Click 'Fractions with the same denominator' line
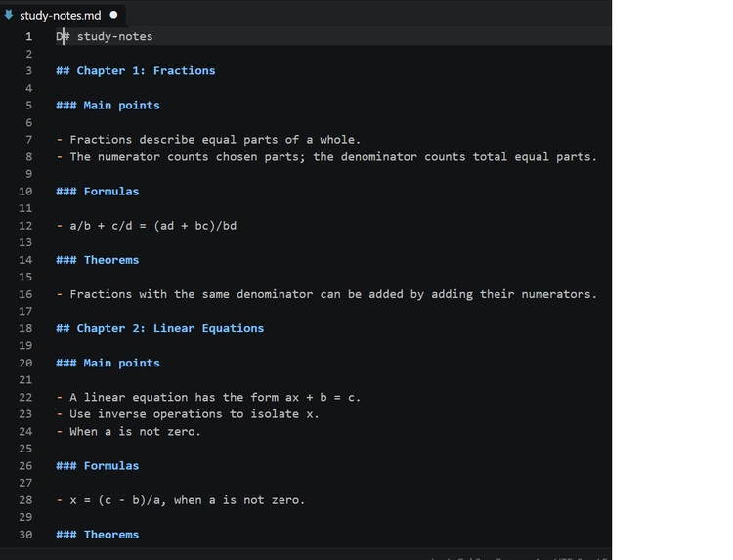Image resolution: width=733 pixels, height=560 pixels. (326, 294)
